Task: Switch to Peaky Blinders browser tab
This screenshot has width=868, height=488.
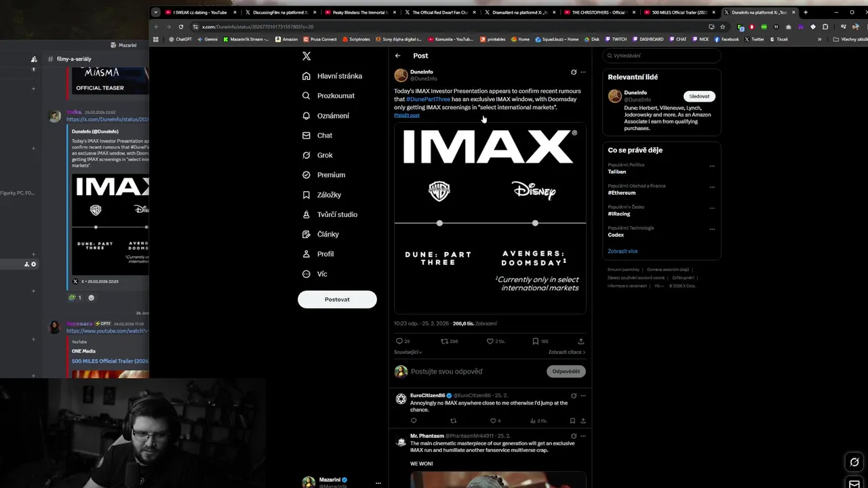Action: [360, 12]
